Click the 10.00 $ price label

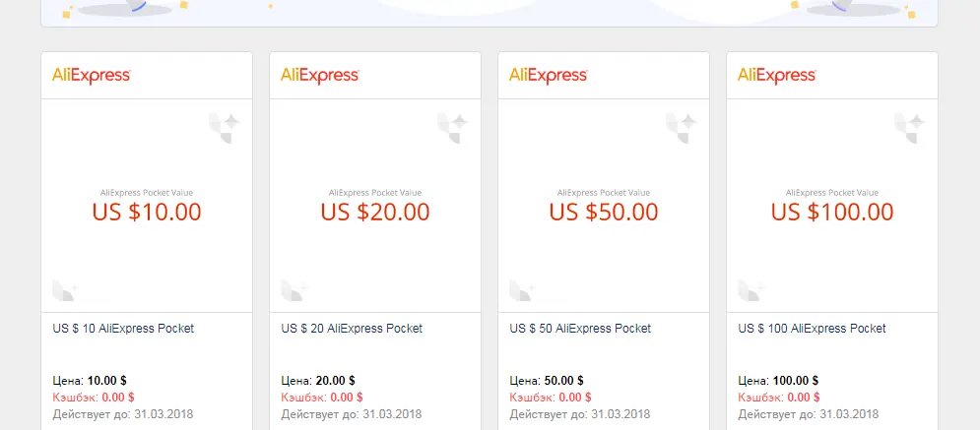coord(107,381)
